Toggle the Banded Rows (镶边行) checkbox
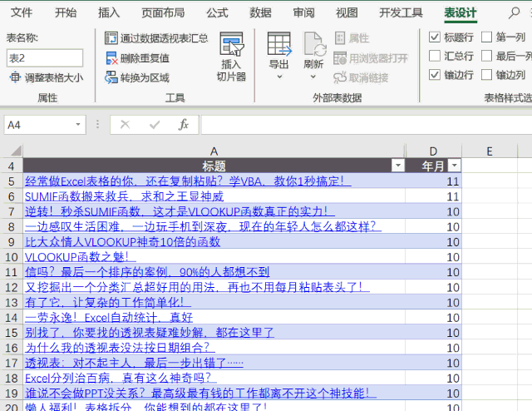Screen dimensions: 532x411 coord(435,74)
